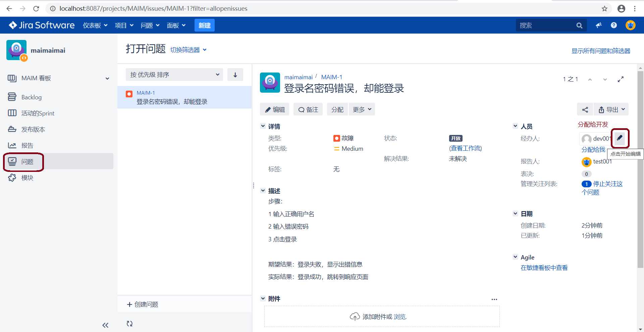Expand the issue to full screen view
Image resolution: width=644 pixels, height=332 pixels.
pyautogui.click(x=621, y=79)
